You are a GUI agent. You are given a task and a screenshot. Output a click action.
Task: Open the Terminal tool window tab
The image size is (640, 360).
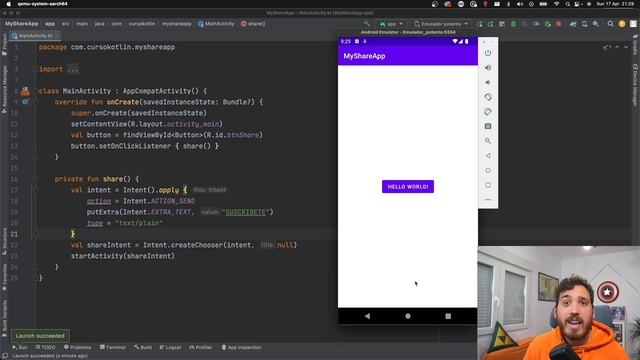[113, 347]
